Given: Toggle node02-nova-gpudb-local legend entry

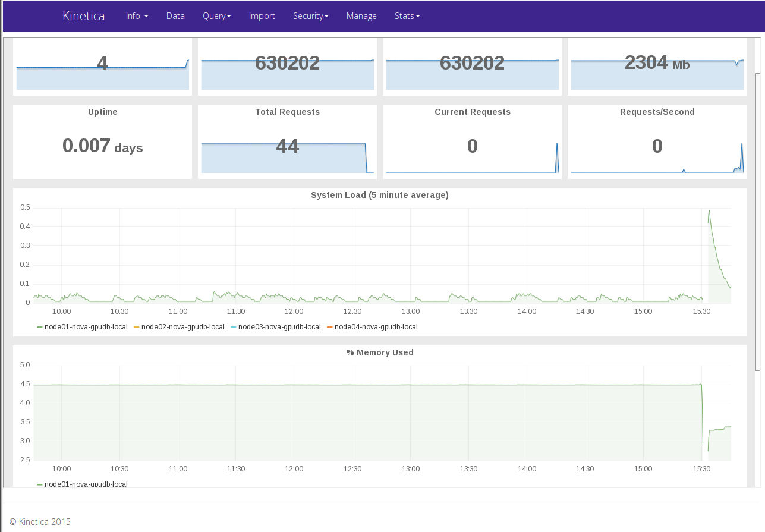Looking at the screenshot, I should click(182, 327).
